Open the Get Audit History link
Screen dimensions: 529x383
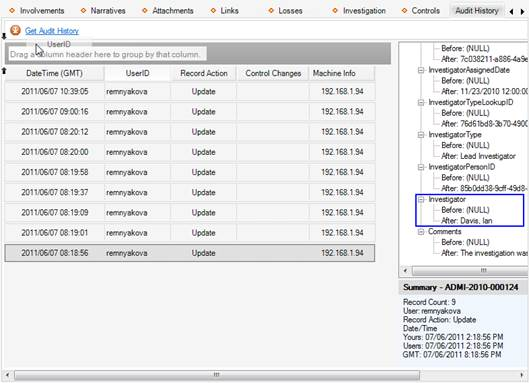(x=52, y=31)
